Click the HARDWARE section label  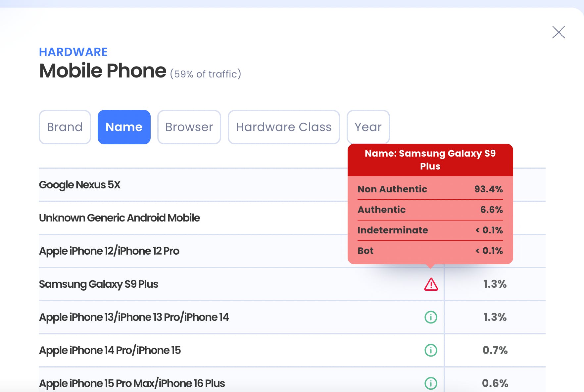(73, 52)
